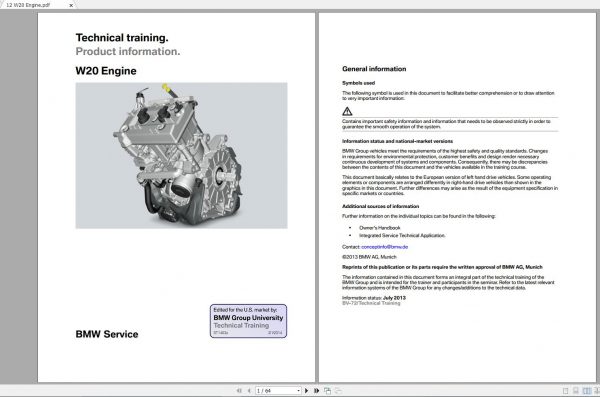Open the page number dropdown arrow

[298, 390]
